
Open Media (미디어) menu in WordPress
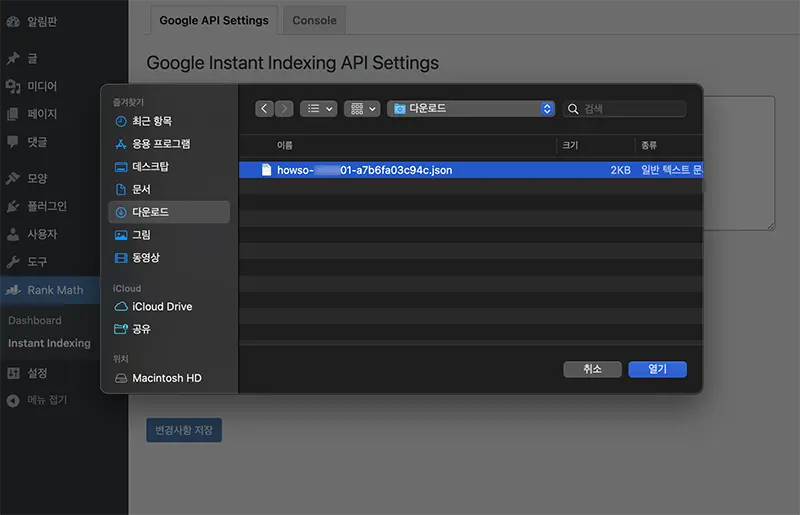34,86
